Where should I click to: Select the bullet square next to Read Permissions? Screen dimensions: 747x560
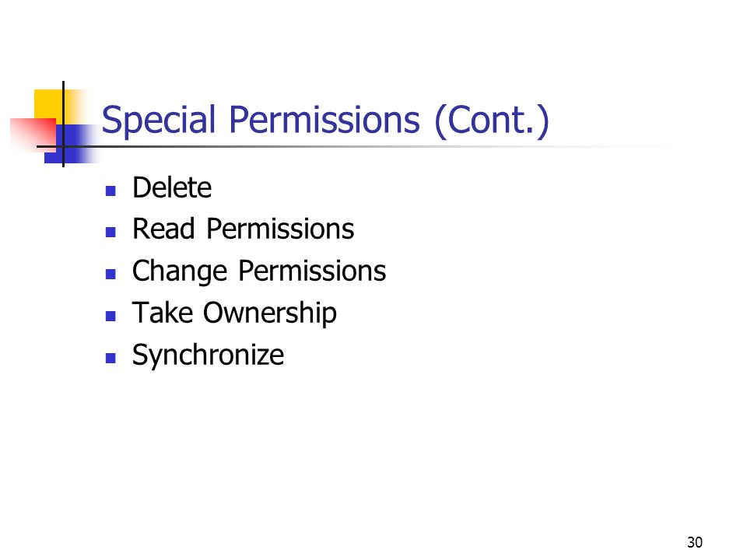click(x=110, y=233)
